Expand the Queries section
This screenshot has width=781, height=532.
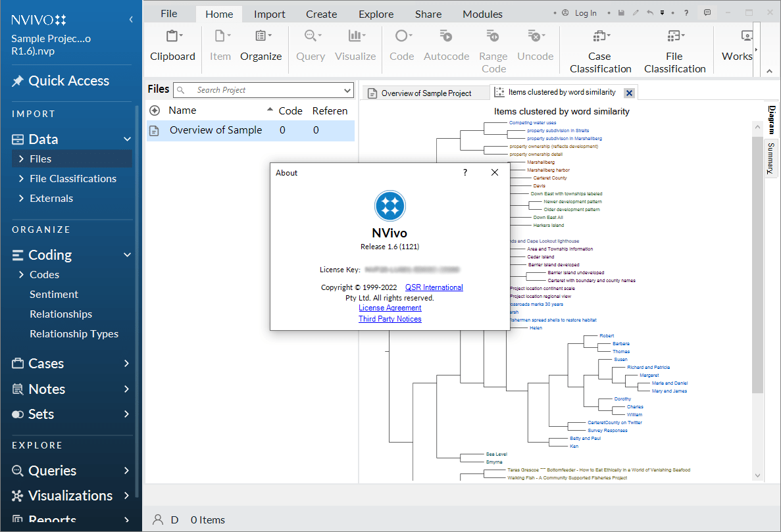128,470
